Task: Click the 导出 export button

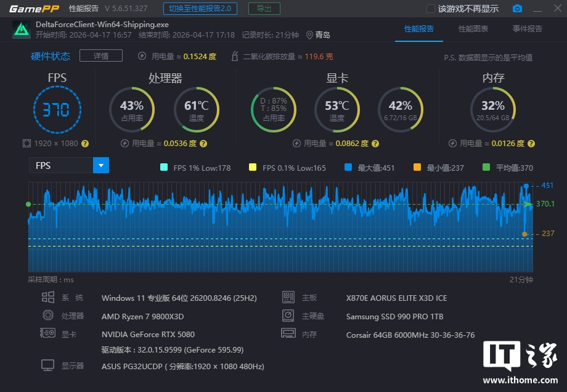Action: click(x=264, y=9)
